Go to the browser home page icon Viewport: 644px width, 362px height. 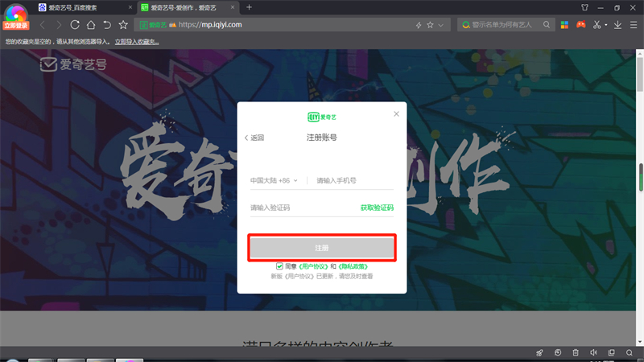pyautogui.click(x=91, y=25)
